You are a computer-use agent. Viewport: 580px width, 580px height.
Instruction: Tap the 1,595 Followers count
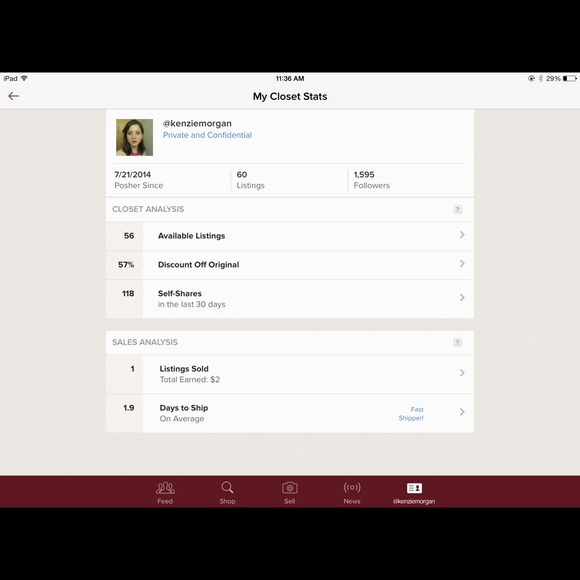coord(371,180)
